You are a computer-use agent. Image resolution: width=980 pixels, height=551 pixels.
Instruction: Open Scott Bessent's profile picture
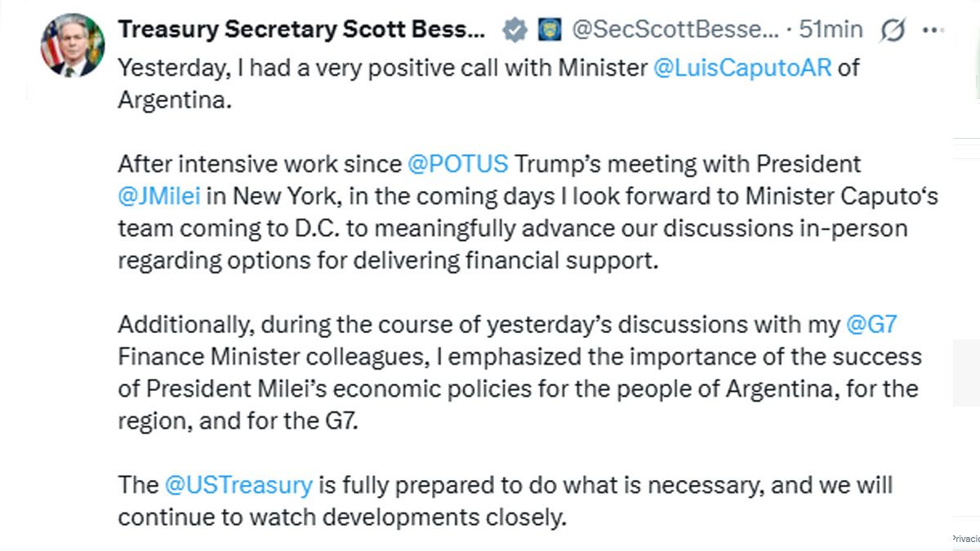(68, 46)
